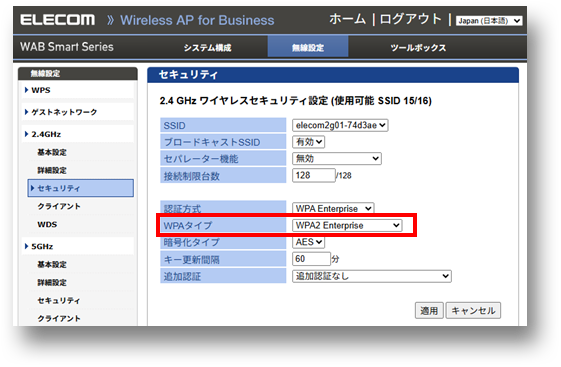Open WDS in the sidebar
561x367 pixels.
pyautogui.click(x=47, y=225)
